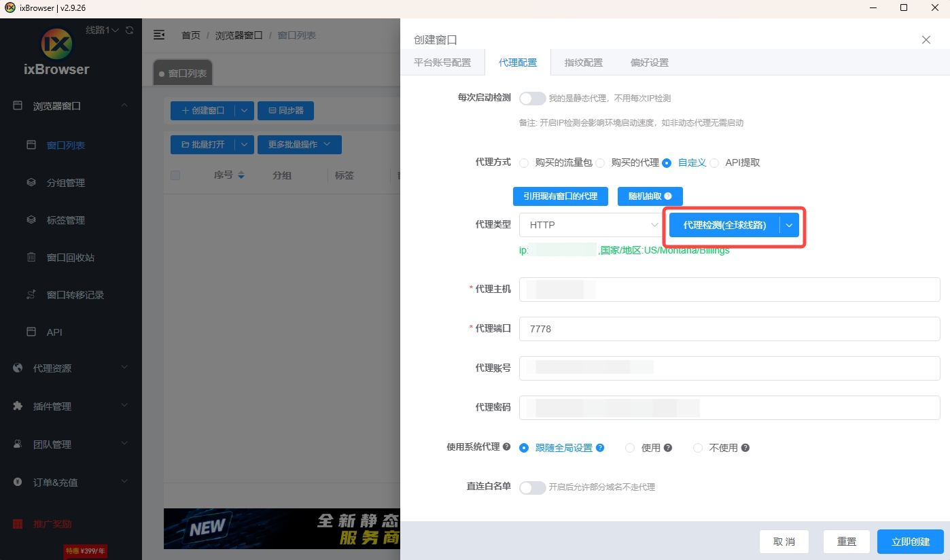
Task: Click 浏览器窗口 breadcrumb link
Action: click(x=239, y=35)
